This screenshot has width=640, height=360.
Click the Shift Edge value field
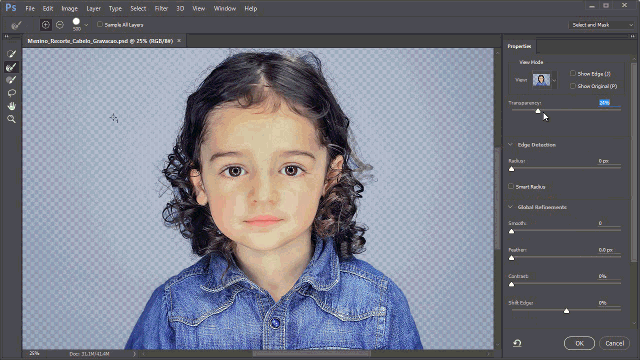[609, 303]
